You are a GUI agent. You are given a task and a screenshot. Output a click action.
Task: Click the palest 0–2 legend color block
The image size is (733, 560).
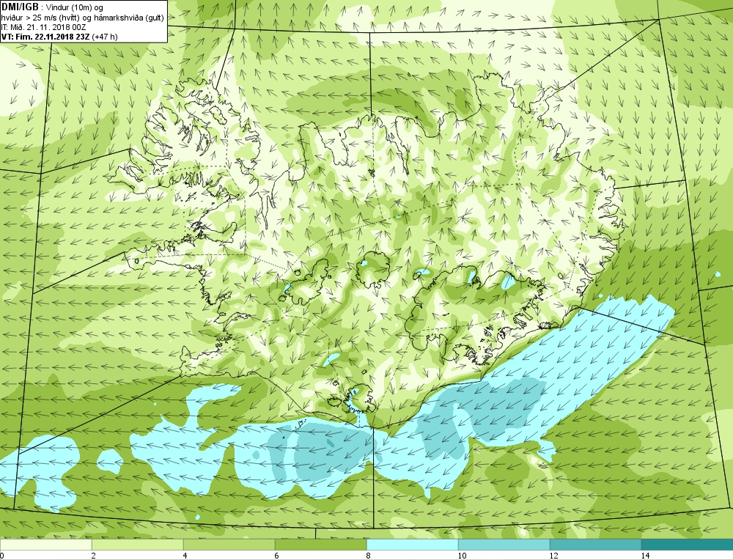click(45, 545)
